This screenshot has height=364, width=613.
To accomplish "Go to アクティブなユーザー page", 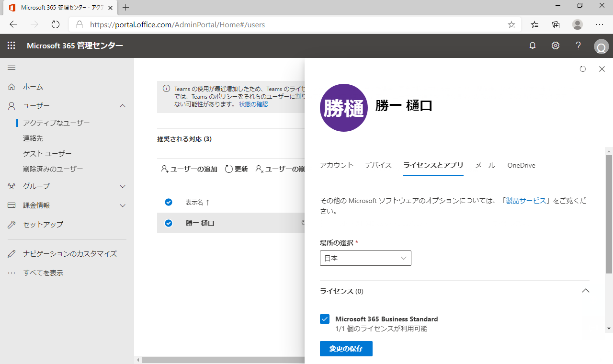I will click(57, 123).
